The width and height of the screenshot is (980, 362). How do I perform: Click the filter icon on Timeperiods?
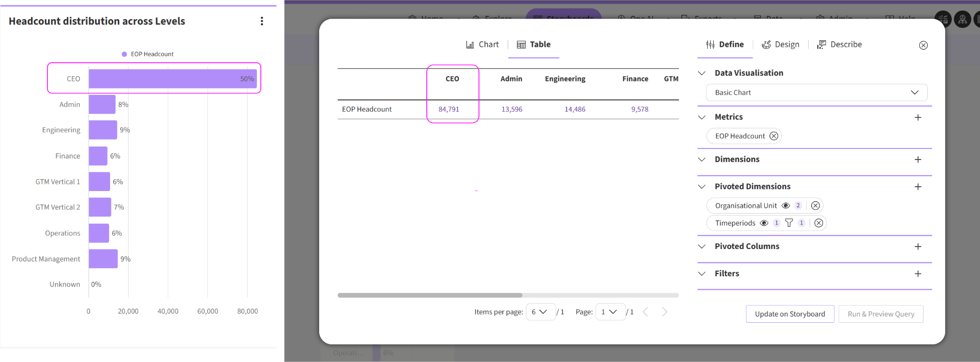(789, 223)
